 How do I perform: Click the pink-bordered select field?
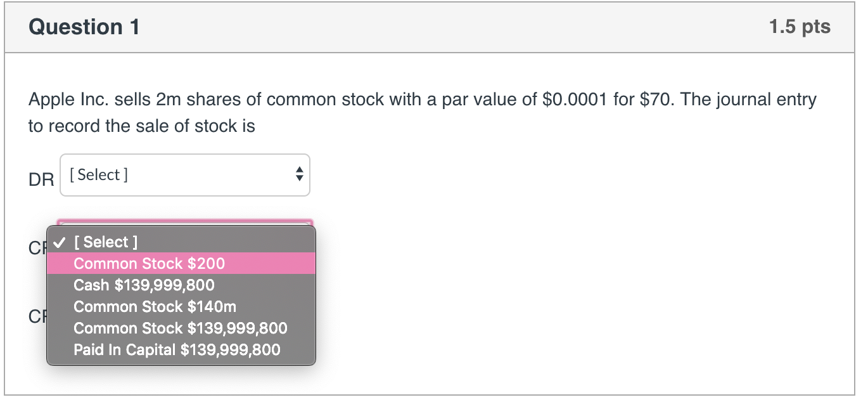[184, 222]
